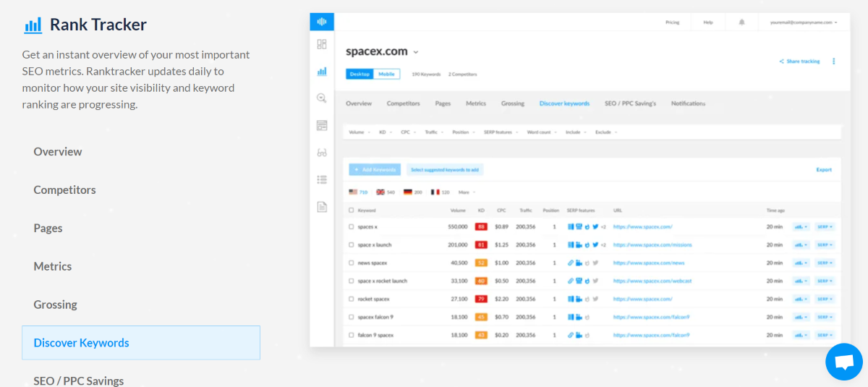Select Grossing in left feature list
The height and width of the screenshot is (387, 868).
pyautogui.click(x=55, y=305)
